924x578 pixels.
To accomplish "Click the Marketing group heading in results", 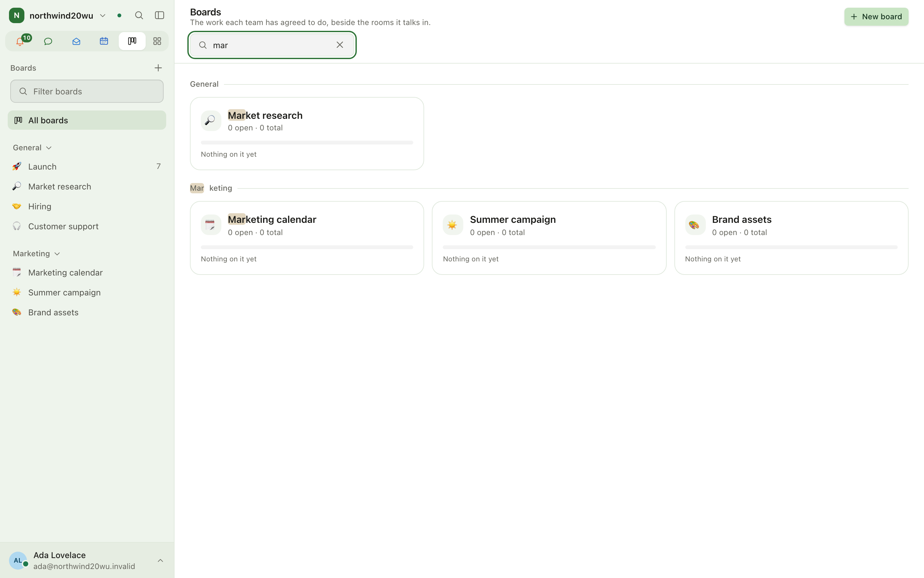I will (211, 188).
